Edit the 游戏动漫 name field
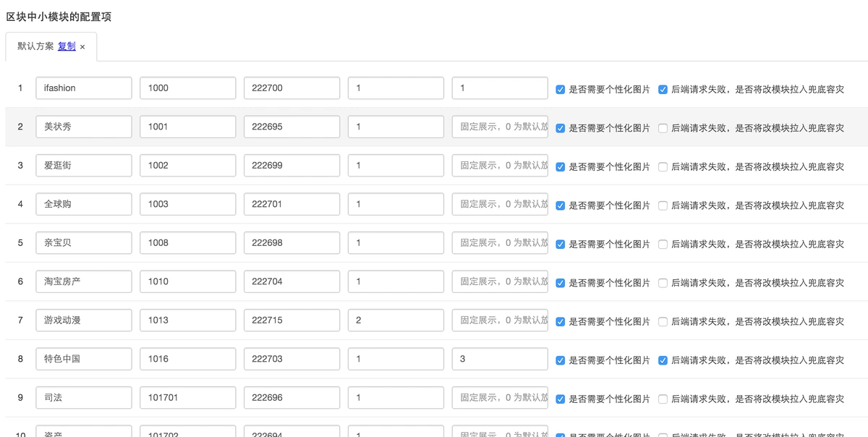868x437 pixels. (84, 321)
